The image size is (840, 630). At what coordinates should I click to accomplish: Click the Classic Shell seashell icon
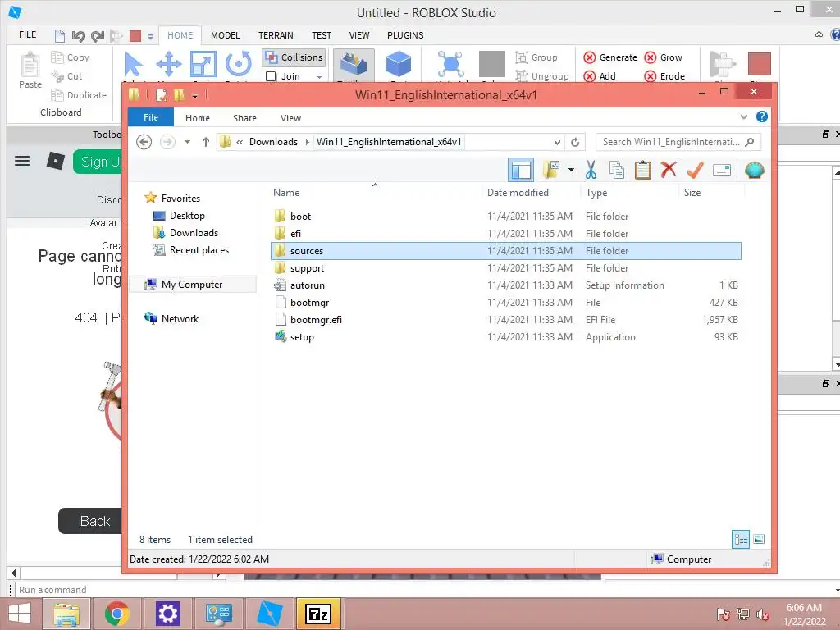click(x=755, y=171)
